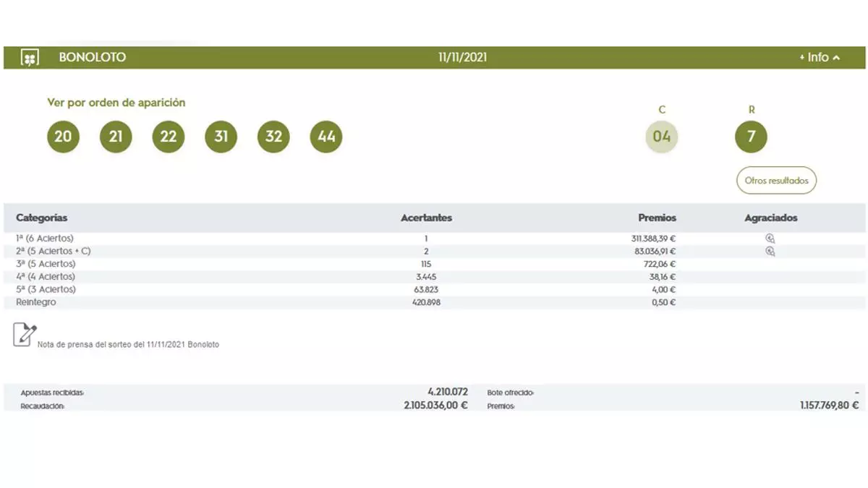Click the Agraciados column header
This screenshot has width=868, height=488.
coord(770,218)
